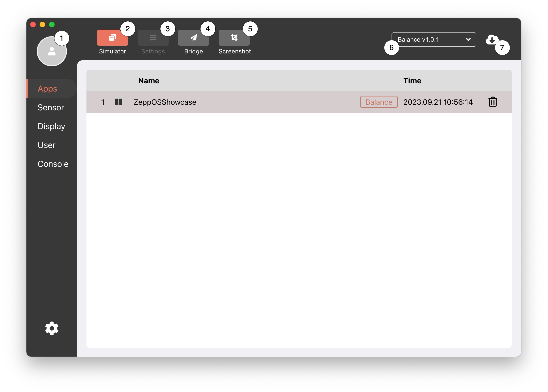Go to the Console section
Image resolution: width=548 pixels, height=392 pixels.
coord(53,164)
